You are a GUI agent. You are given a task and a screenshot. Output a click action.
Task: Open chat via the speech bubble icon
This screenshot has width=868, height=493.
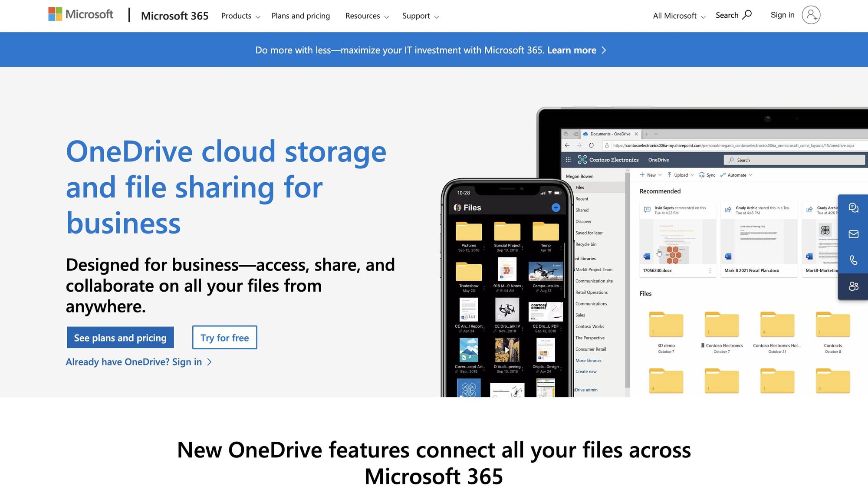click(x=854, y=208)
